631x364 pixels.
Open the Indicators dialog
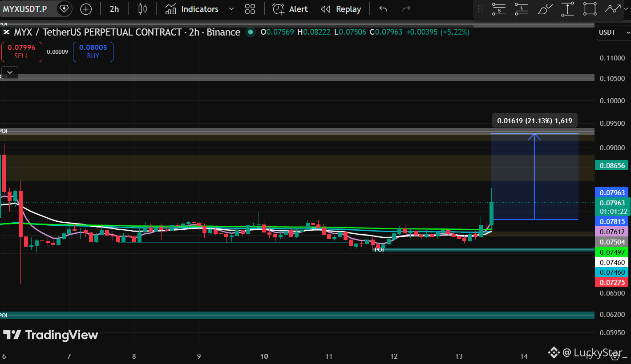pyautogui.click(x=192, y=9)
